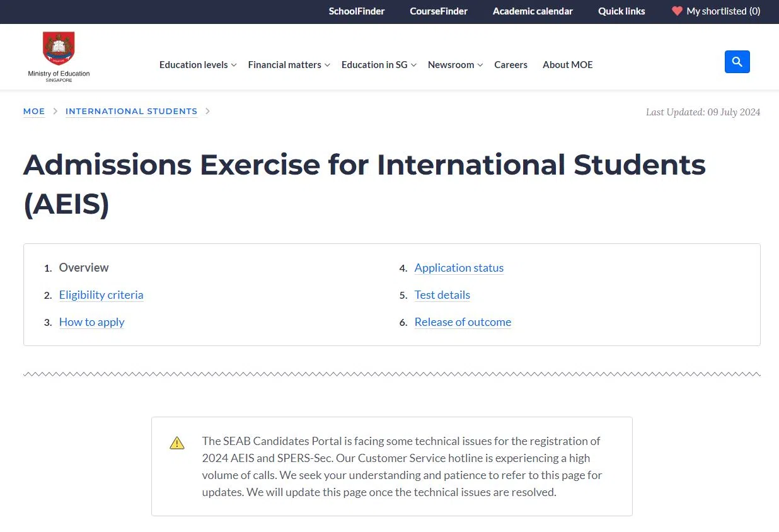
Task: Expand the Education levels dropdown
Action: tap(197, 65)
